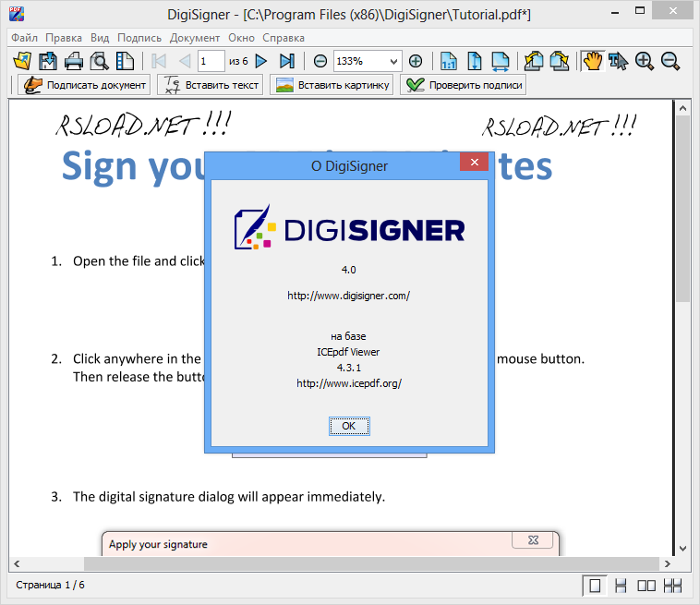Enable two-page facing view
This screenshot has height=605, width=700.
(646, 586)
